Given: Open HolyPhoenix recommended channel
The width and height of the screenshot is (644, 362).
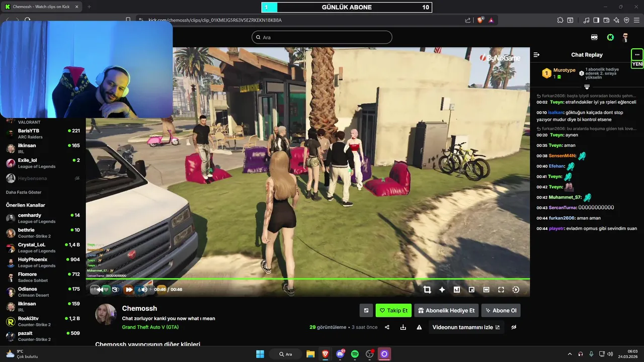Looking at the screenshot, I should click(x=43, y=262).
